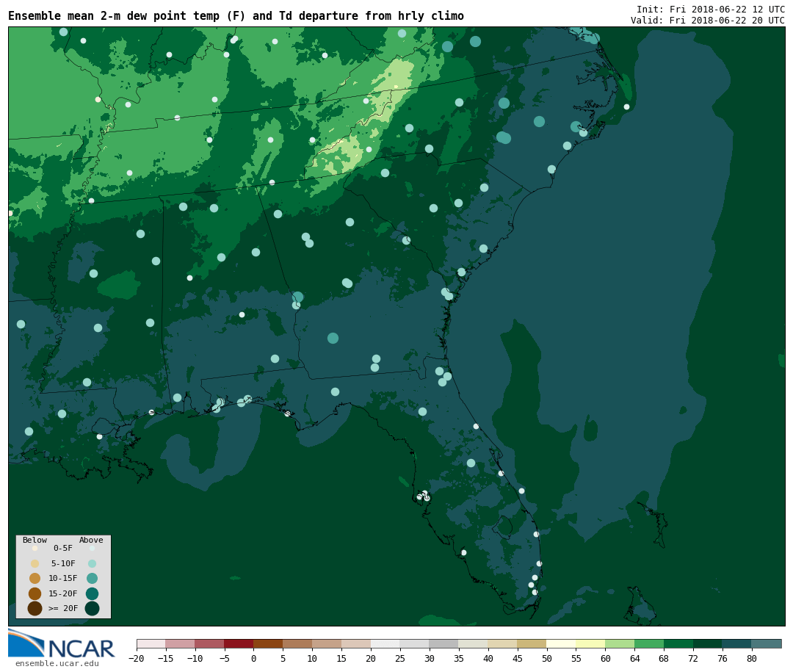Select the Above >= 20F darkest green circle

click(92, 608)
